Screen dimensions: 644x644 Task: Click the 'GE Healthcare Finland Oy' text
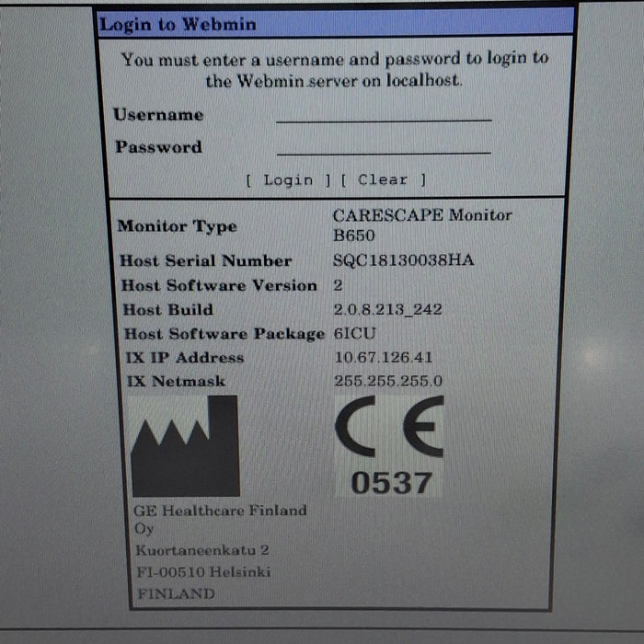coord(220,519)
